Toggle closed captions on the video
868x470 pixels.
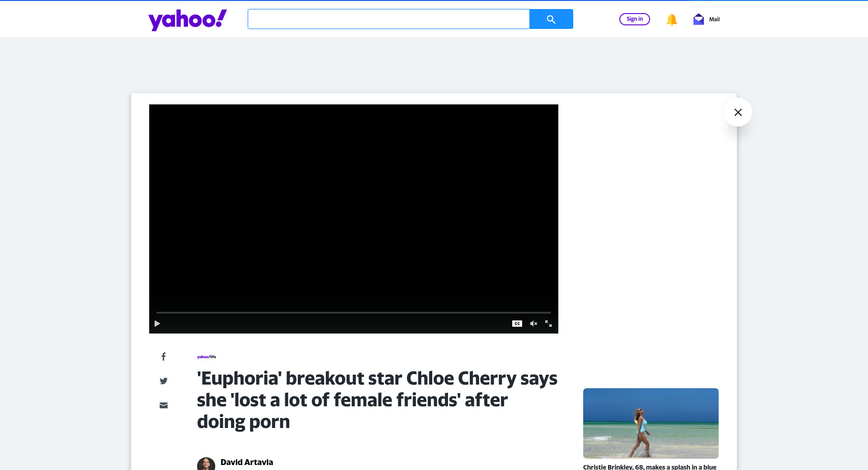tap(517, 324)
